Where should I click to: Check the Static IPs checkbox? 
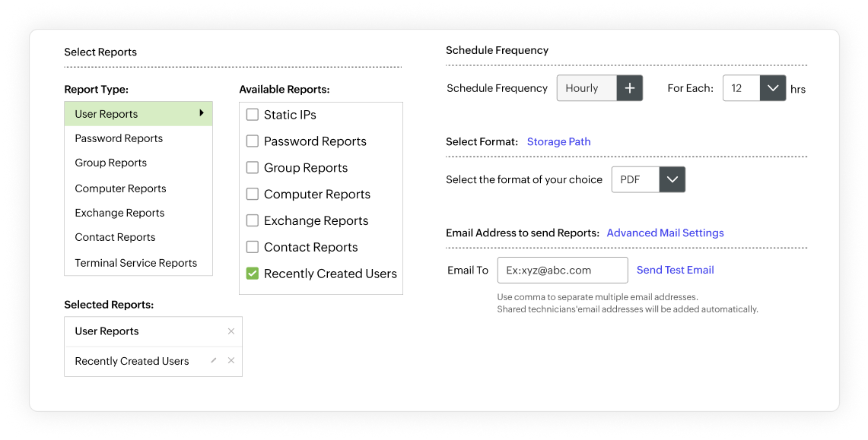point(252,114)
